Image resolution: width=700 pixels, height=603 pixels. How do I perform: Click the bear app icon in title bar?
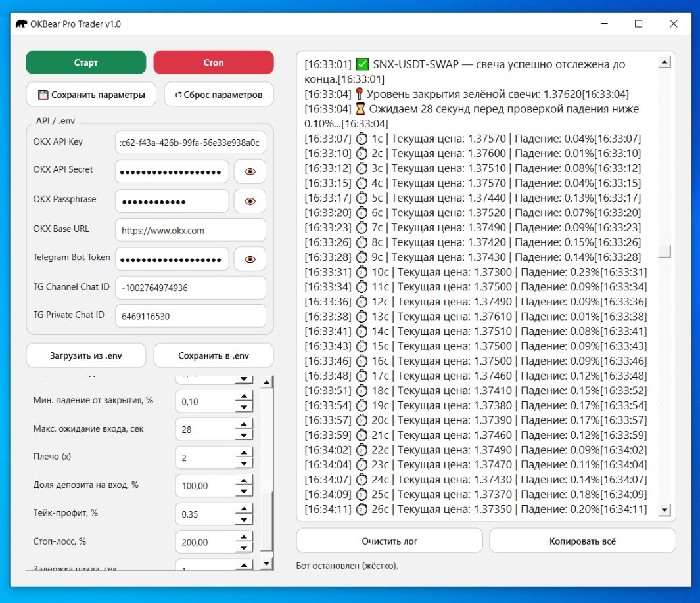[x=22, y=24]
